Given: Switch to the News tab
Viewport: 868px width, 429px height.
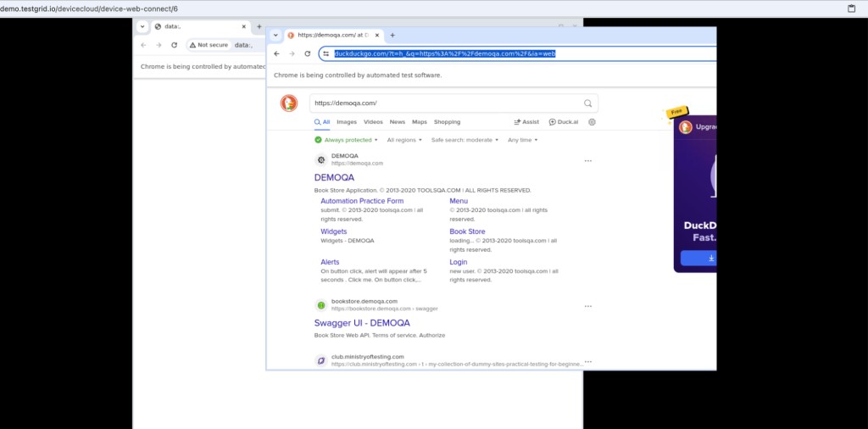Looking at the screenshot, I should (398, 122).
